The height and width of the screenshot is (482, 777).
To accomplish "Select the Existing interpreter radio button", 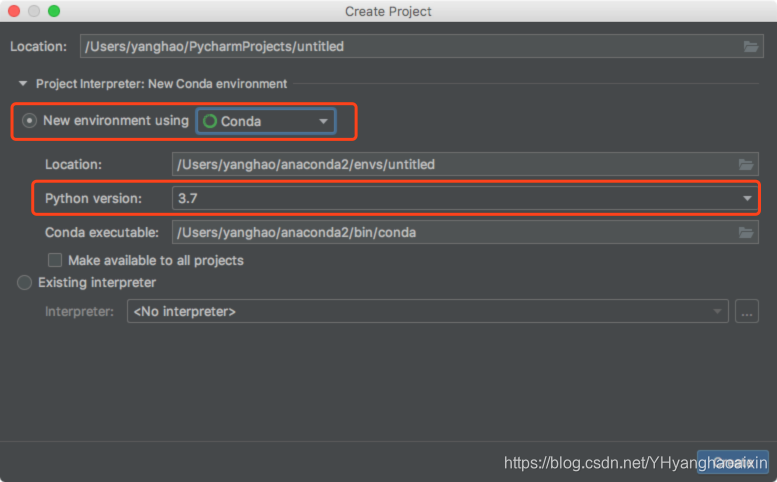I will (x=24, y=283).
